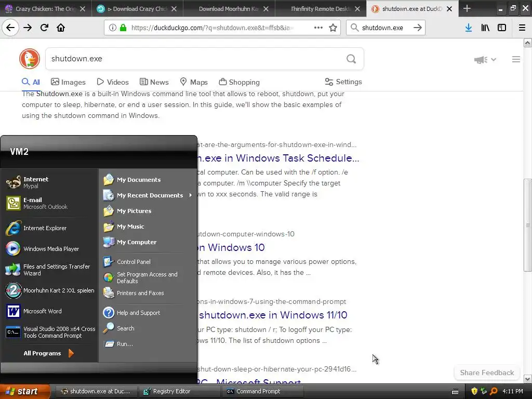The height and width of the screenshot is (399, 532).
Task: Expand My Recent Documents submenu
Action: 148,195
